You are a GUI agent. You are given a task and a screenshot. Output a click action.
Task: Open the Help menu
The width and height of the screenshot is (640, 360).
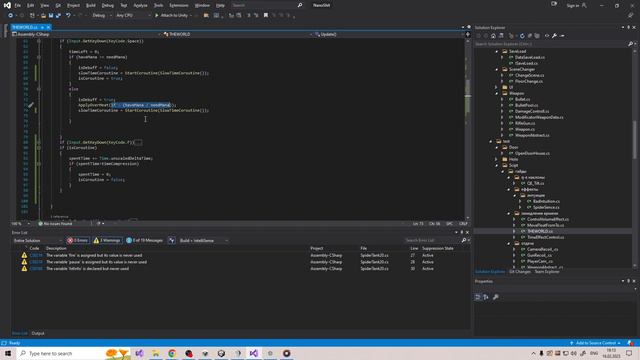coord(220,5)
